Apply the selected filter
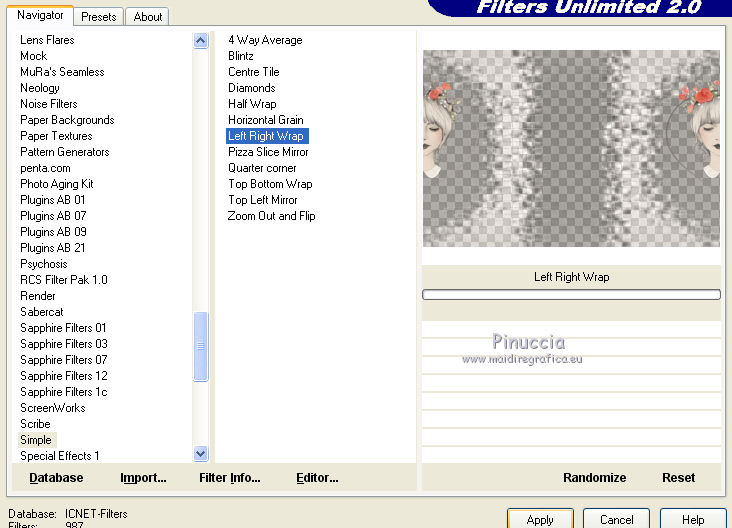Viewport: 732px width, 528px height. [540, 519]
